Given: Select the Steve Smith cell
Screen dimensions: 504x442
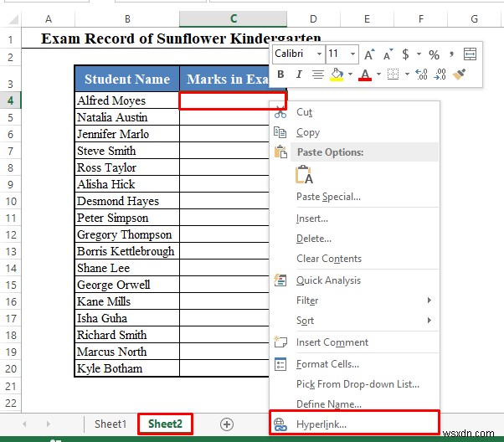Looking at the screenshot, I should 127,151.
